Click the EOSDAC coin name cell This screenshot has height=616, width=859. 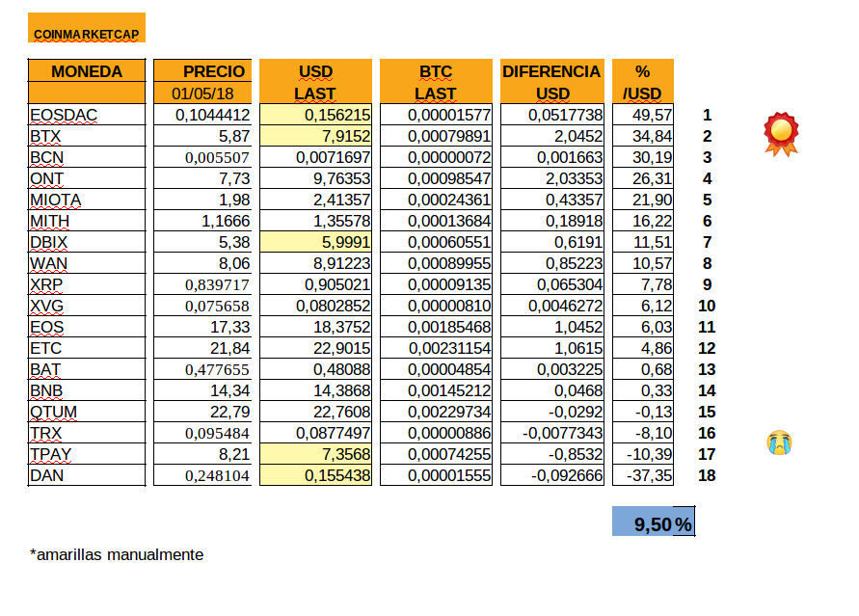(x=87, y=116)
